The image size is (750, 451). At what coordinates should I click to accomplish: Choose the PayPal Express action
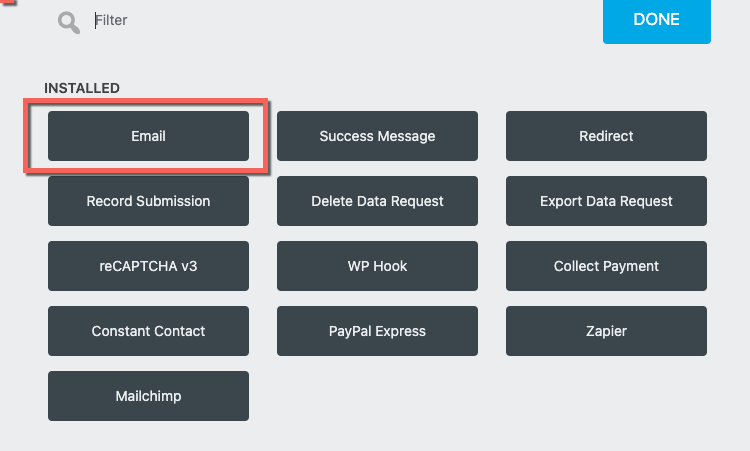377,331
